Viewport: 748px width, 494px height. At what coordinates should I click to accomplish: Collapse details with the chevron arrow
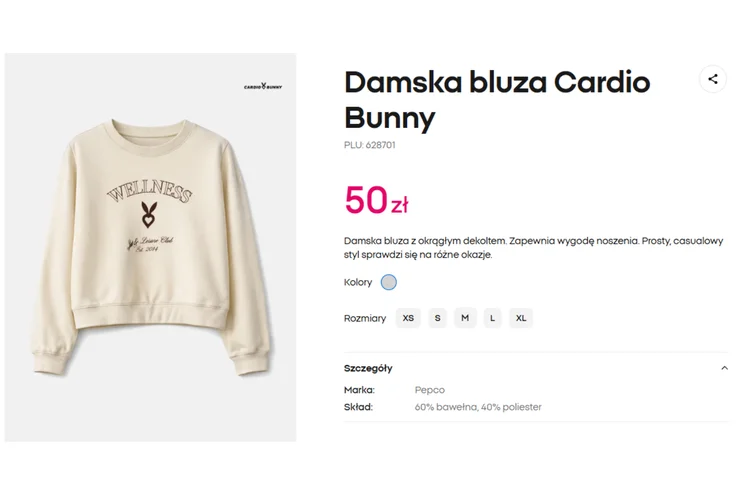[724, 368]
